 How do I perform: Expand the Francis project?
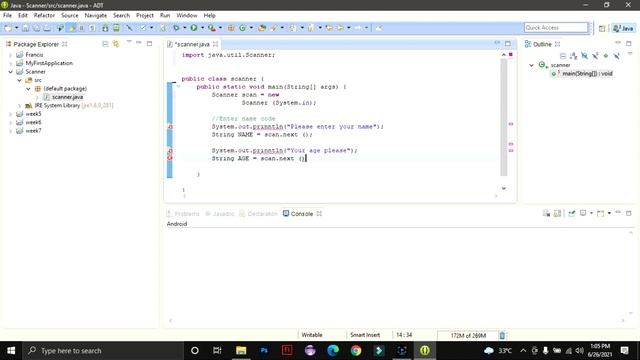click(x=11, y=55)
